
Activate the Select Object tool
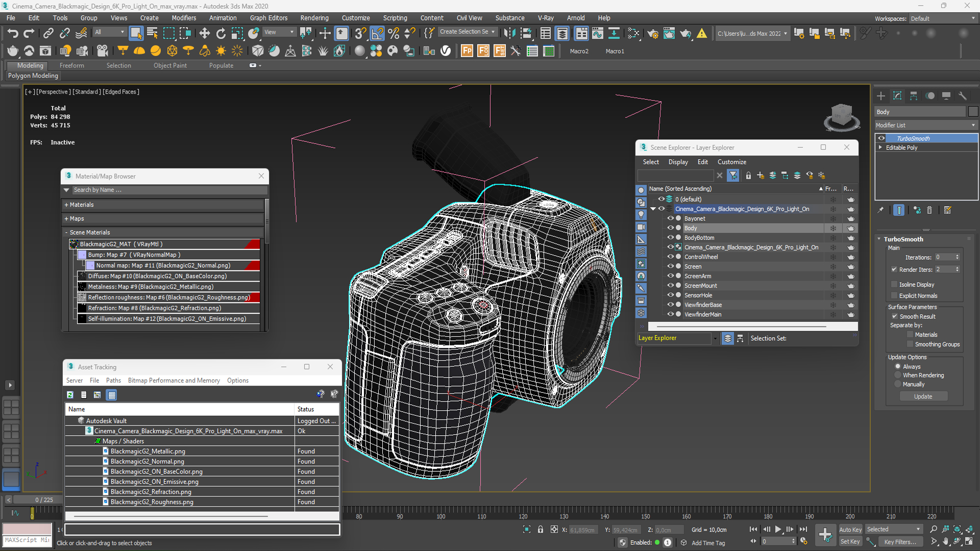point(136,34)
